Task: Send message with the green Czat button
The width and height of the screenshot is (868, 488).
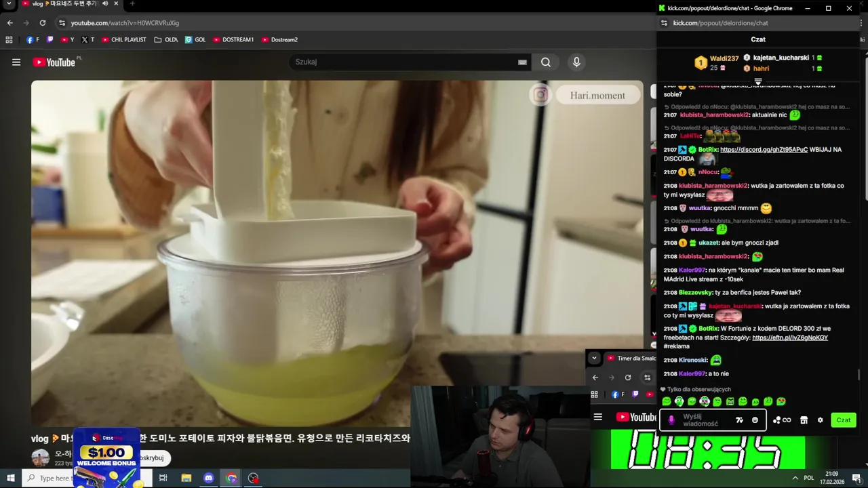Action: [844, 420]
